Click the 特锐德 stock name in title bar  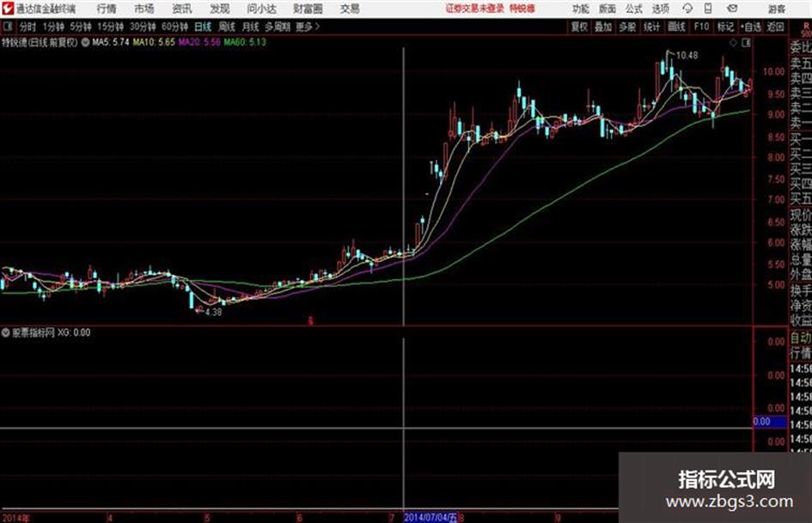tap(522, 9)
